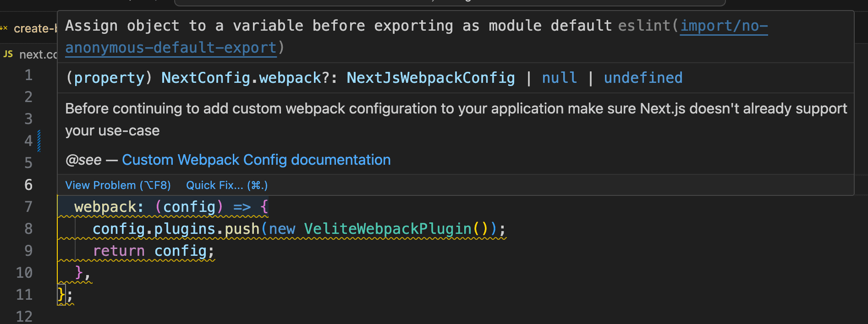Click the JS file icon in breadcrumb
This screenshot has width=868, height=324.
click(8, 54)
